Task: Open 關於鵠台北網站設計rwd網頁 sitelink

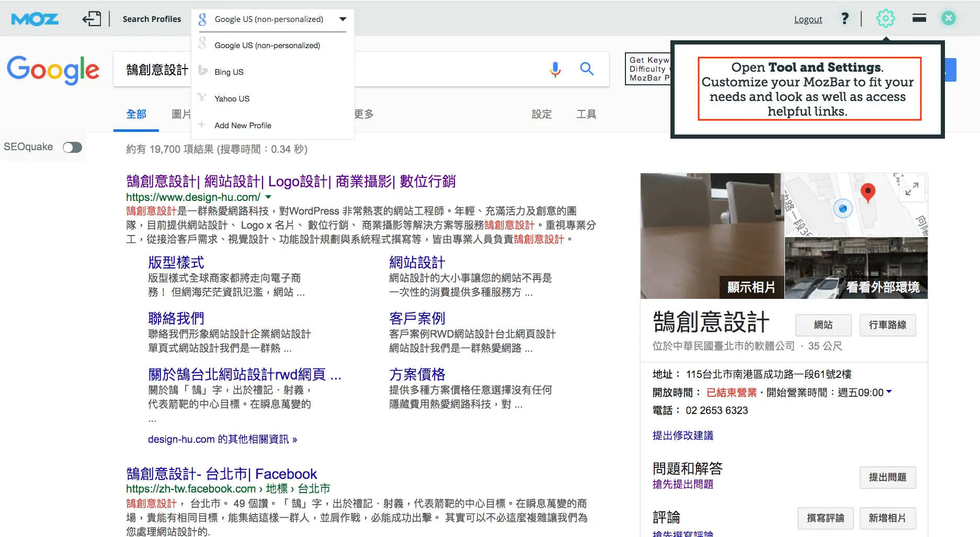Action: tap(245, 374)
